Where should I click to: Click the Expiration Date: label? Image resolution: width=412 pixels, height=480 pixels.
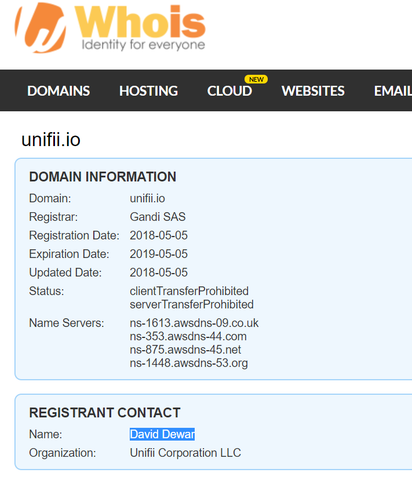click(69, 254)
